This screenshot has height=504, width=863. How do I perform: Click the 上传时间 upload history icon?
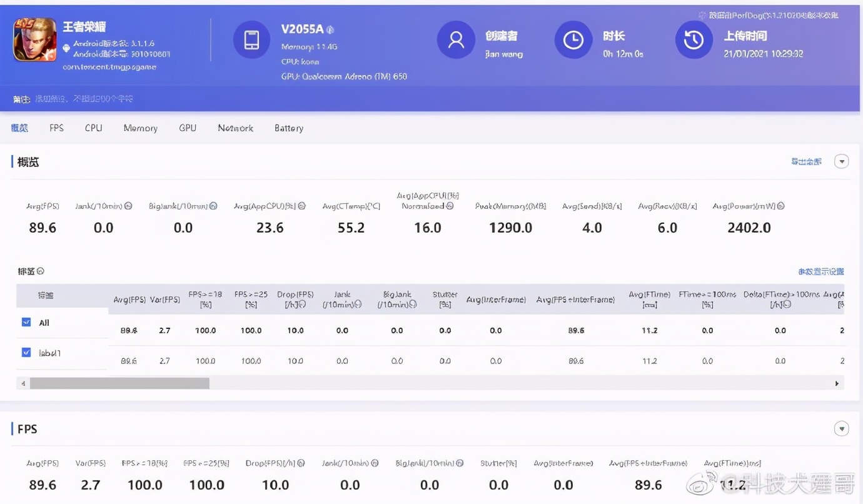coord(694,39)
